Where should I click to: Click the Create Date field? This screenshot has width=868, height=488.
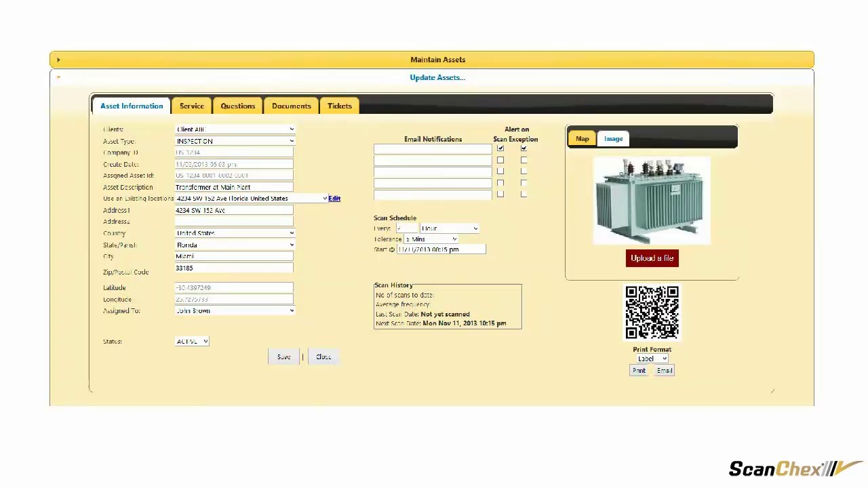[x=234, y=164]
